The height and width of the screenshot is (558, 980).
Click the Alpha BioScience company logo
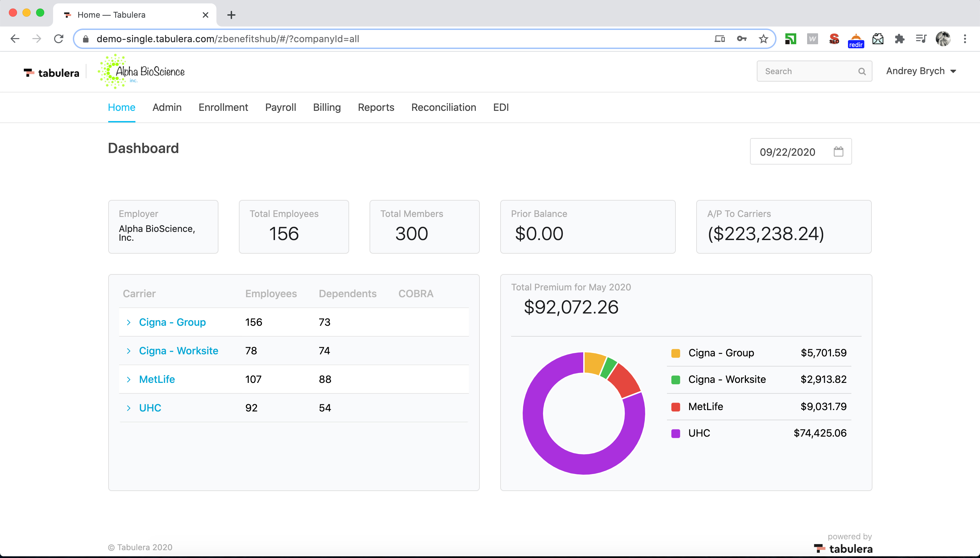(142, 72)
